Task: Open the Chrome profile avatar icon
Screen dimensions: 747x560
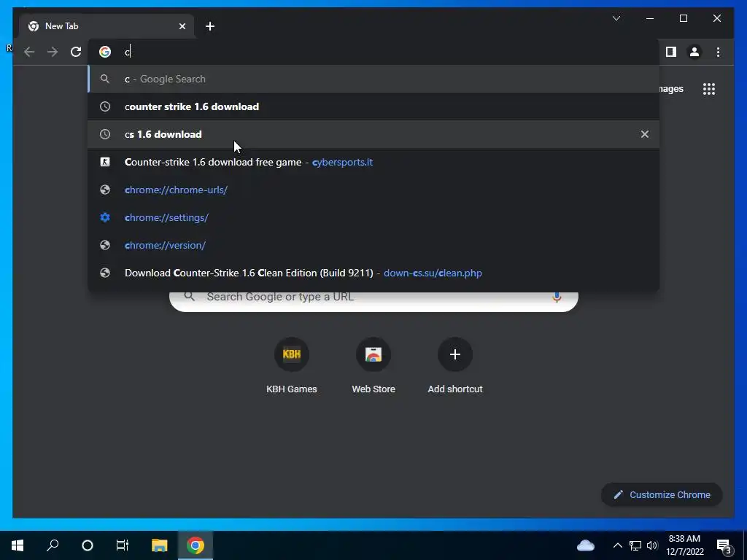Action: point(694,52)
